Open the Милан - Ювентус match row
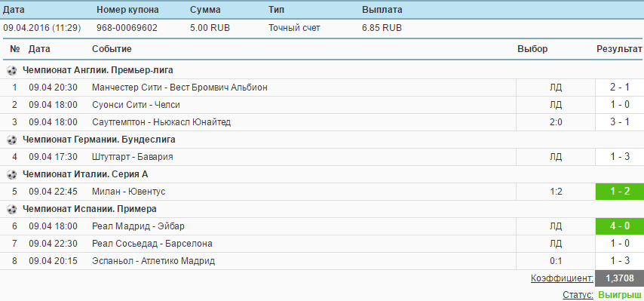Screen dimensions: 644x301 tap(322, 192)
